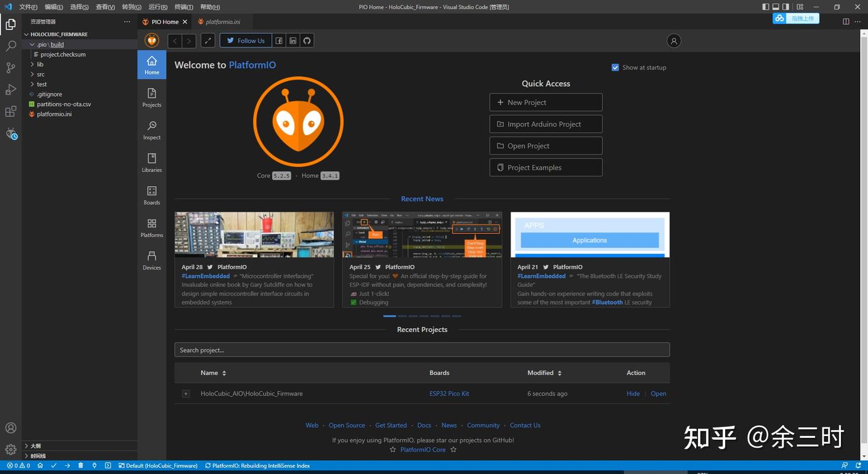Click the Clean trash icon in status bar
This screenshot has height=474, width=868.
point(80,466)
